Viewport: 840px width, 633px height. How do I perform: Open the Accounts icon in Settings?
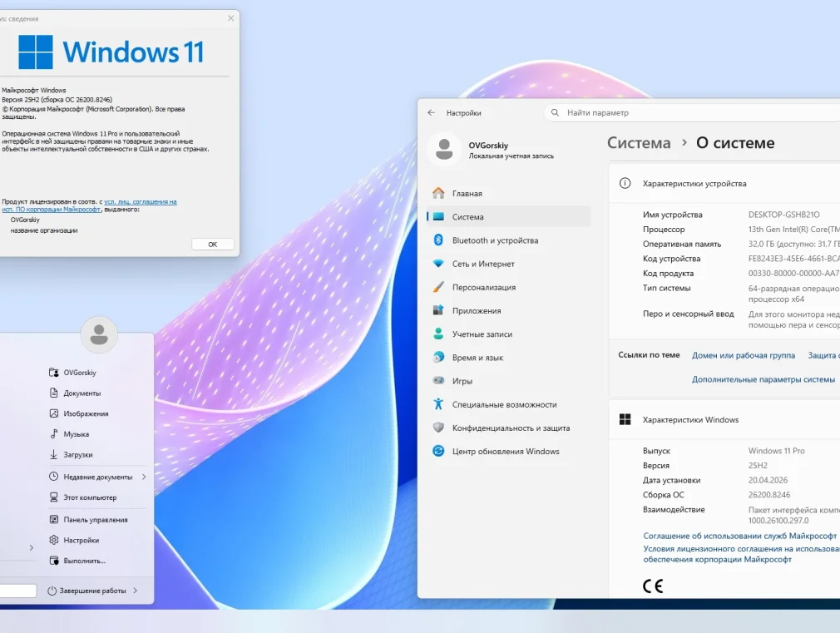[x=438, y=334]
